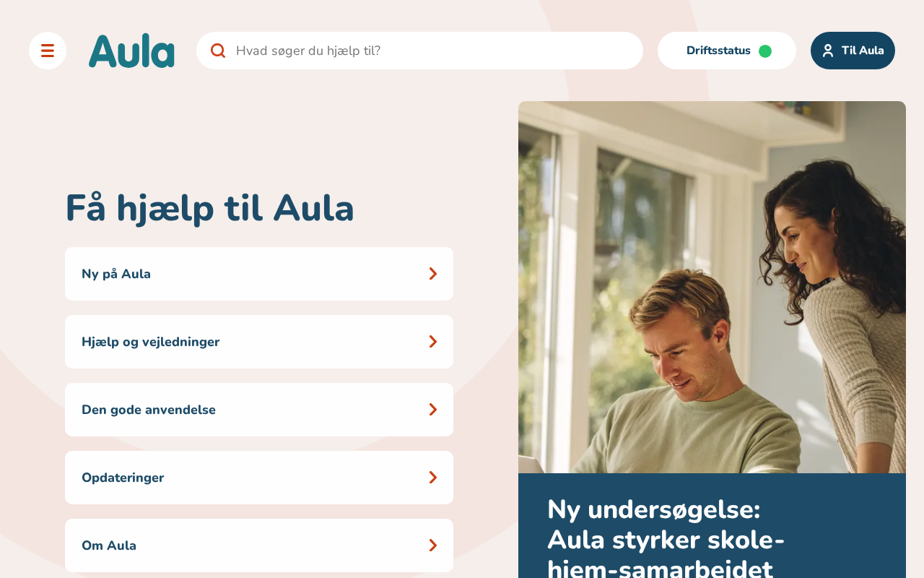Focus the 'Hvad søger du hjælp til?' search field
This screenshot has width=924, height=578.
(x=419, y=51)
